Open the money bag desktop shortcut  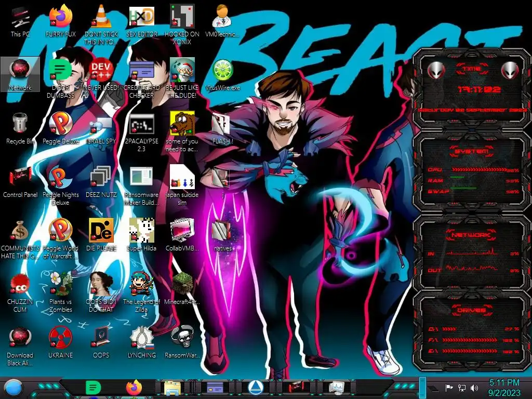click(20, 238)
